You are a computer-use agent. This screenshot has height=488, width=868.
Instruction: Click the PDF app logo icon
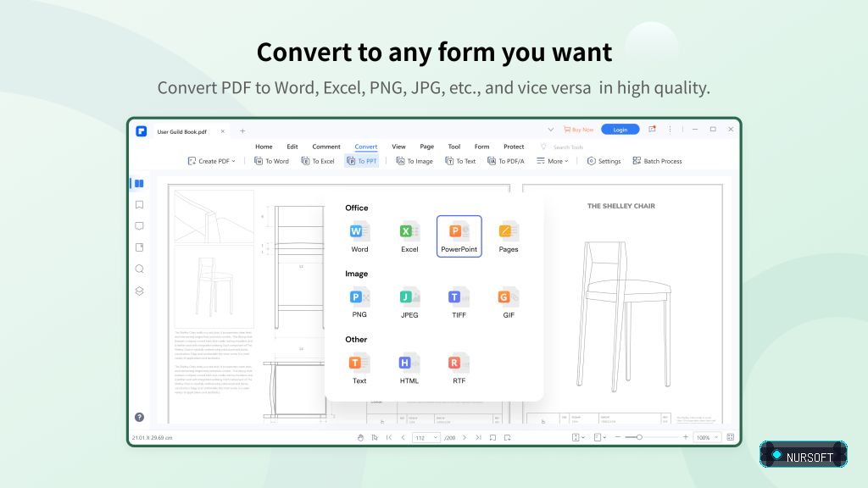click(x=142, y=131)
